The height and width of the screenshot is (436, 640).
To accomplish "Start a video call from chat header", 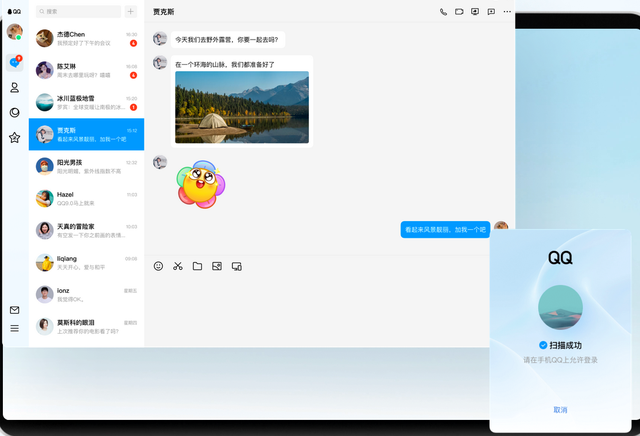I will tap(459, 12).
